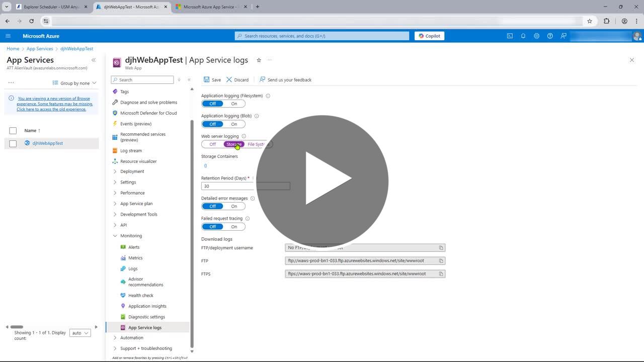Open the notifications bell icon

tap(523, 36)
